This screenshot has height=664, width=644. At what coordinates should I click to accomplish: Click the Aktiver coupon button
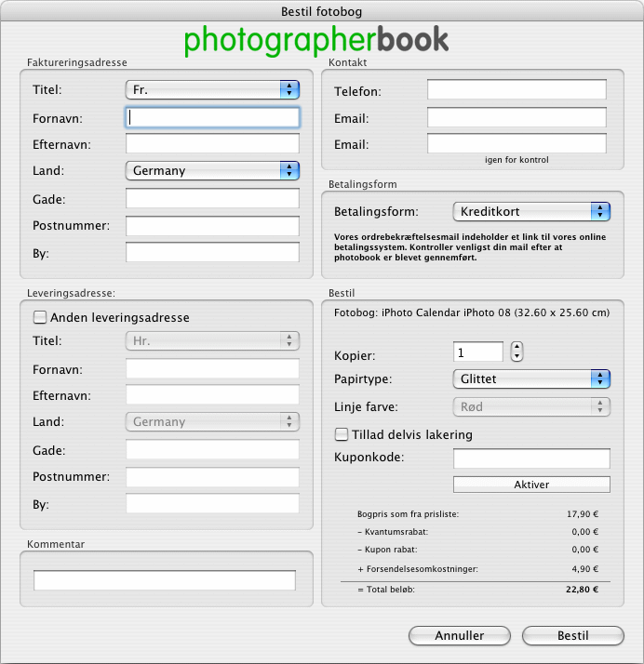coord(531,485)
